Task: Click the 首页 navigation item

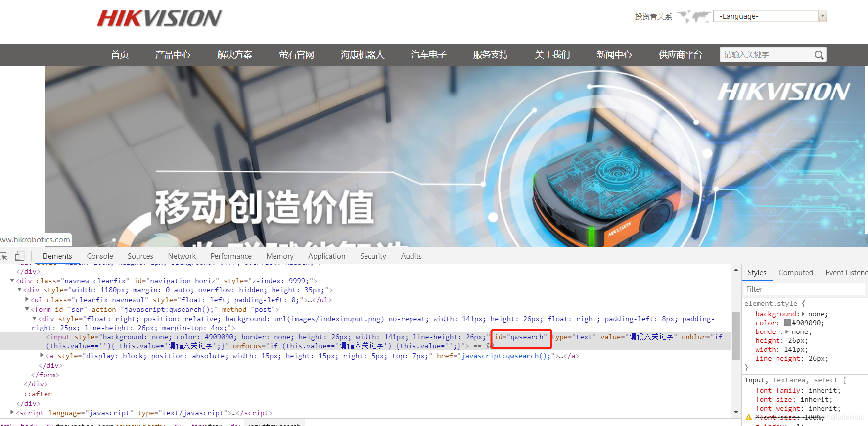Action: (120, 55)
